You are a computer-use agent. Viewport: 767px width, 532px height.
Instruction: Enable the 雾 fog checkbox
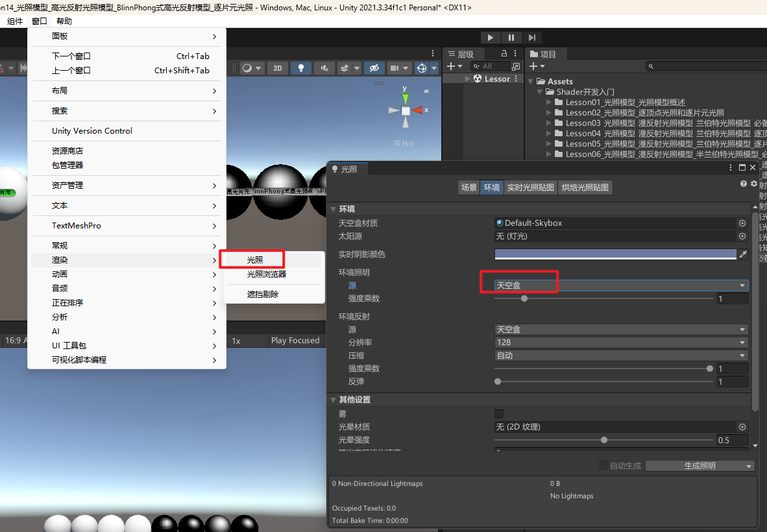[499, 414]
